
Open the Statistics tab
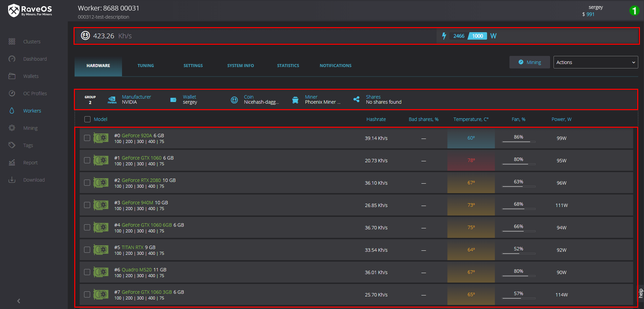[288, 66]
